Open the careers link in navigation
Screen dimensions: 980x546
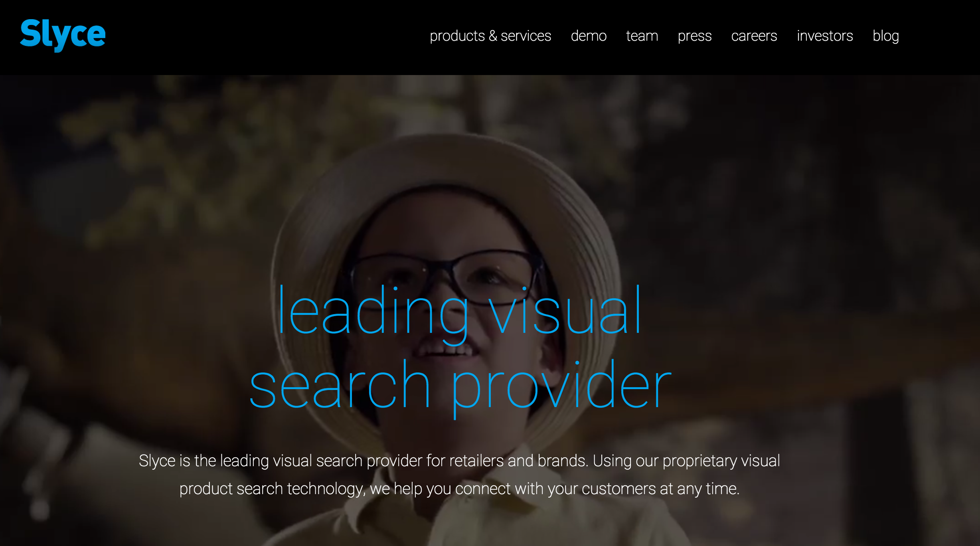click(754, 36)
